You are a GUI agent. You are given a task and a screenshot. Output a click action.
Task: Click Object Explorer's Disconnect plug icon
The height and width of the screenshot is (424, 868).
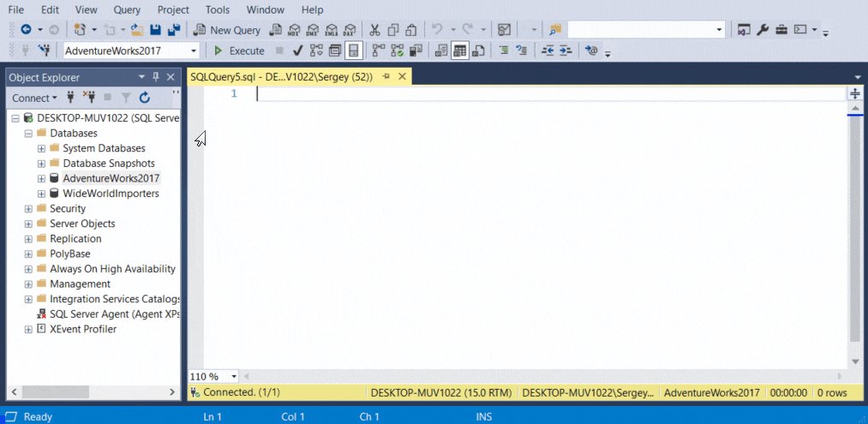tap(88, 98)
